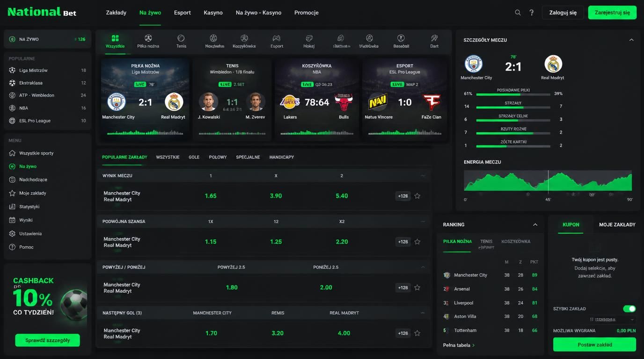
Task: Click Sprawdź szczegóły cashback button
Action: coord(47,340)
